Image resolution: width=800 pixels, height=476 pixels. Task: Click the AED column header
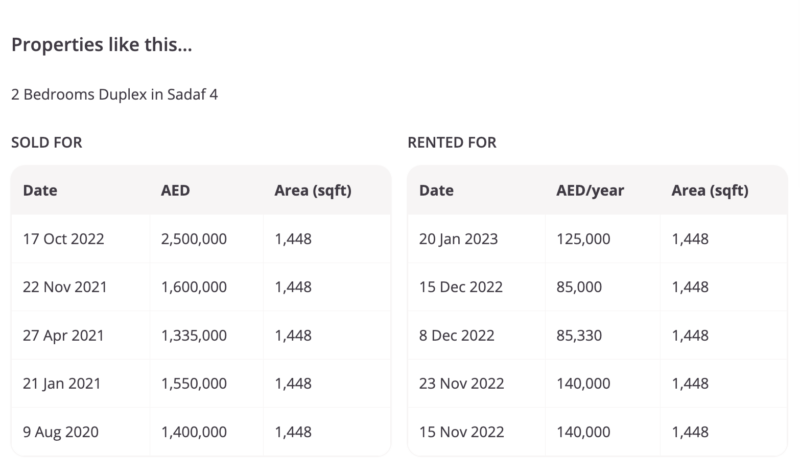[175, 190]
